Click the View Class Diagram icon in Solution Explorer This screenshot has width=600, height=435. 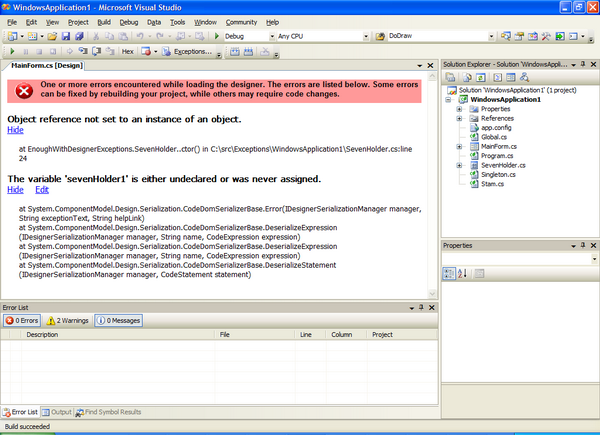pos(524,77)
